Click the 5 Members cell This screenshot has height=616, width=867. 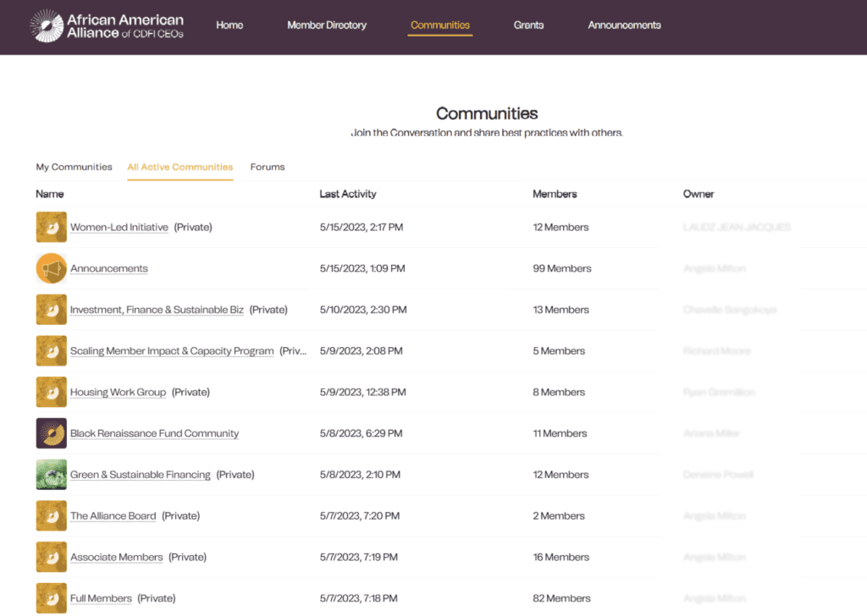[559, 351]
